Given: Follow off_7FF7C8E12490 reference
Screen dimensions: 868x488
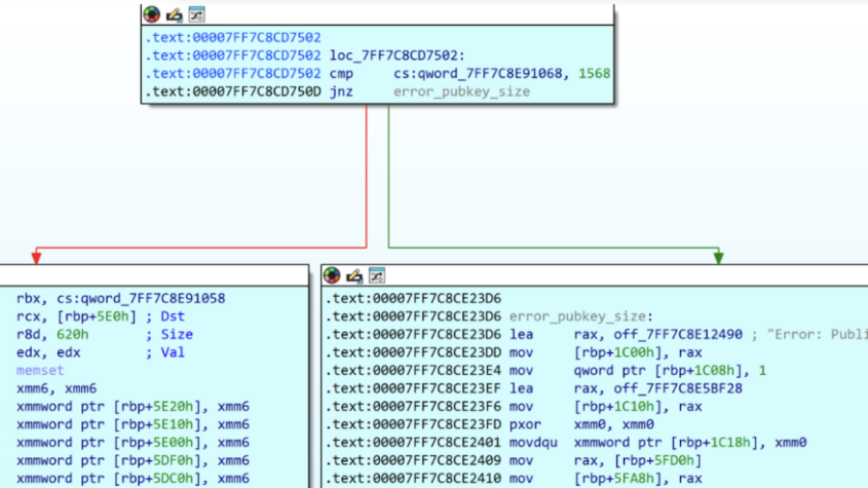Looking at the screenshot, I should [x=678, y=335].
